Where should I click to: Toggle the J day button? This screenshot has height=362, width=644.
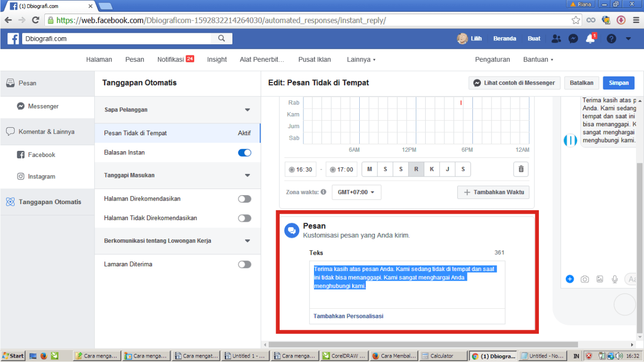coord(447,169)
